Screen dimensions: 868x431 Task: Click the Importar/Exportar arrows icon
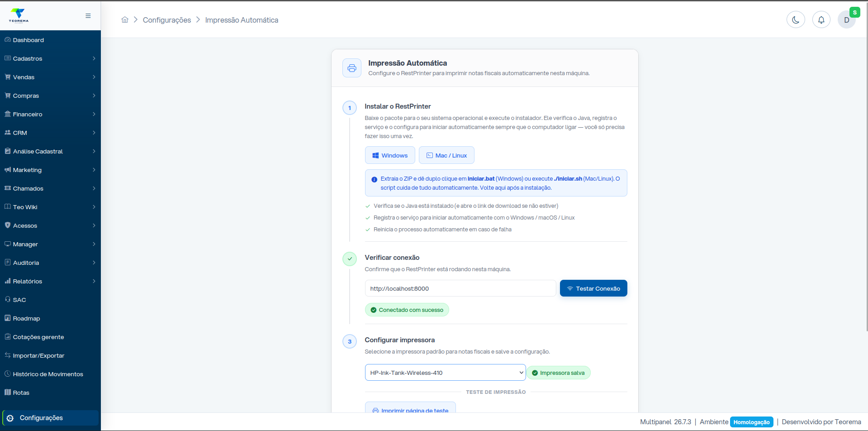8,355
